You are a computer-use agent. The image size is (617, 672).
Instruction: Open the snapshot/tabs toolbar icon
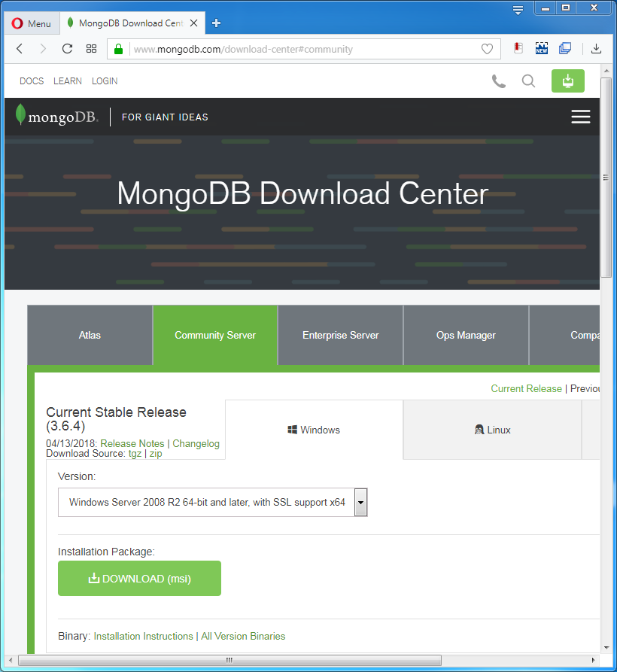(565, 48)
